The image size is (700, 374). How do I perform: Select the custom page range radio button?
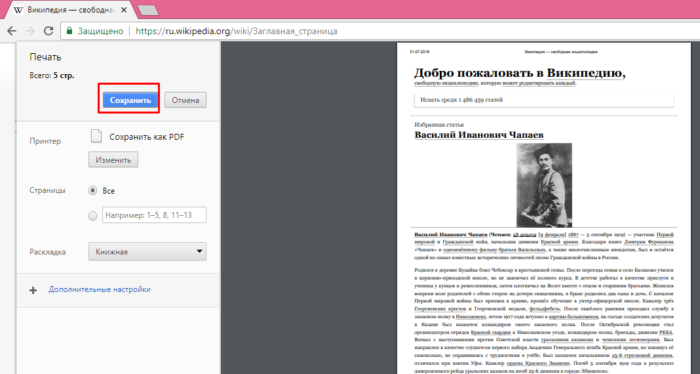click(x=92, y=216)
